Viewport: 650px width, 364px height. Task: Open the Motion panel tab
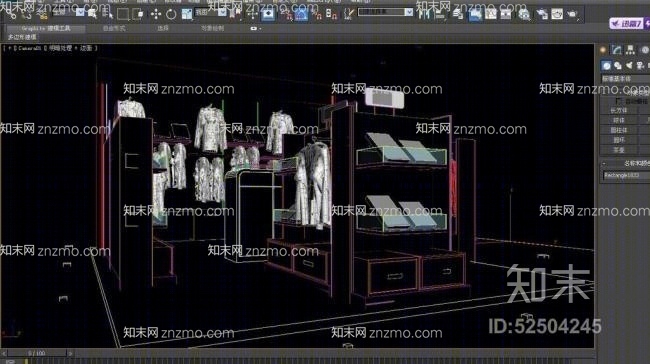pyautogui.click(x=645, y=50)
